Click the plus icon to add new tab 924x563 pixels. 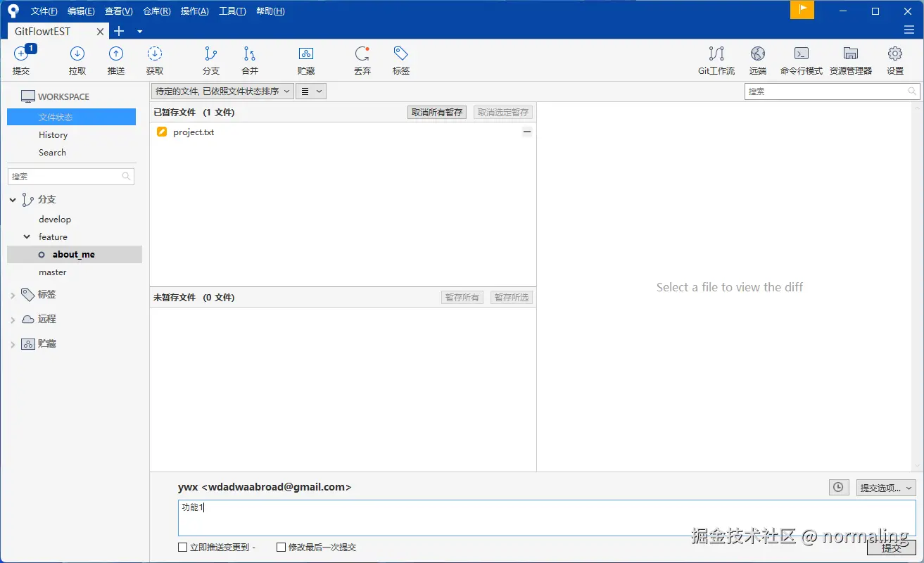click(119, 31)
